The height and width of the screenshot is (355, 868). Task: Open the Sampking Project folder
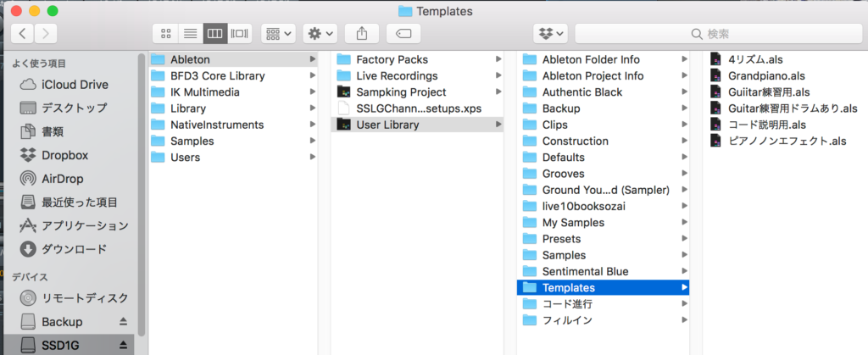coord(400,92)
